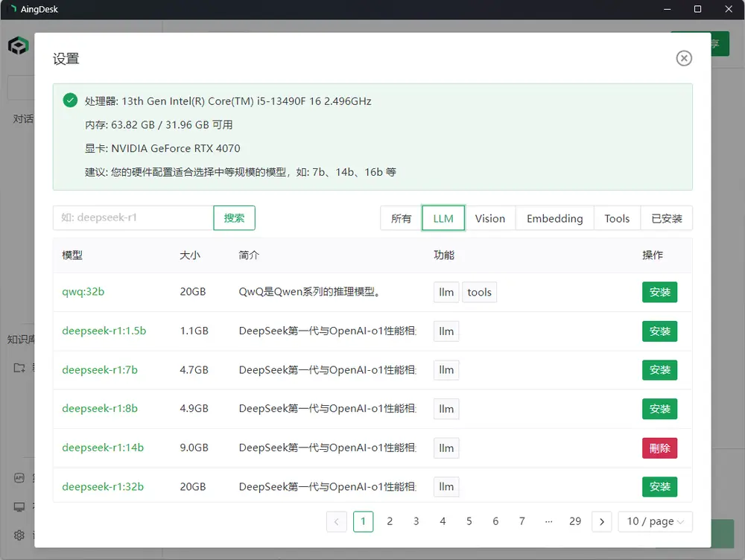Image resolution: width=745 pixels, height=560 pixels.
Task: Go to next page with right arrow
Action: [x=602, y=521]
